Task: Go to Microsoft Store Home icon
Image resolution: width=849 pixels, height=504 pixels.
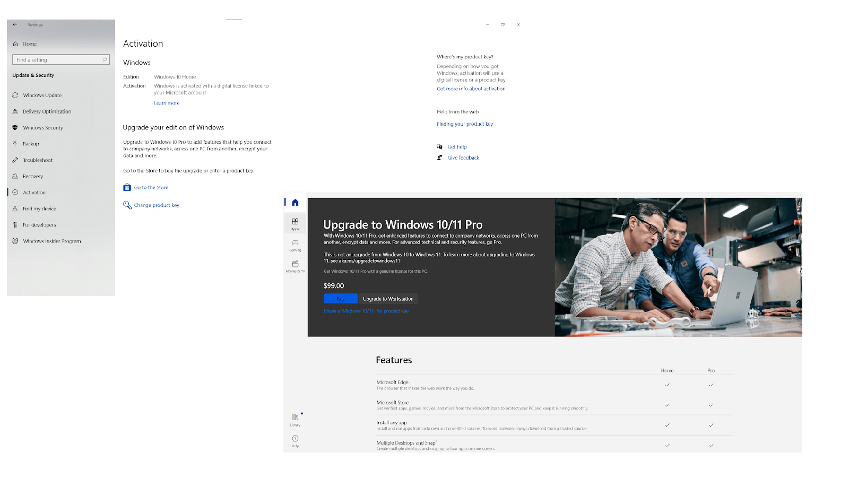Action: 295,202
